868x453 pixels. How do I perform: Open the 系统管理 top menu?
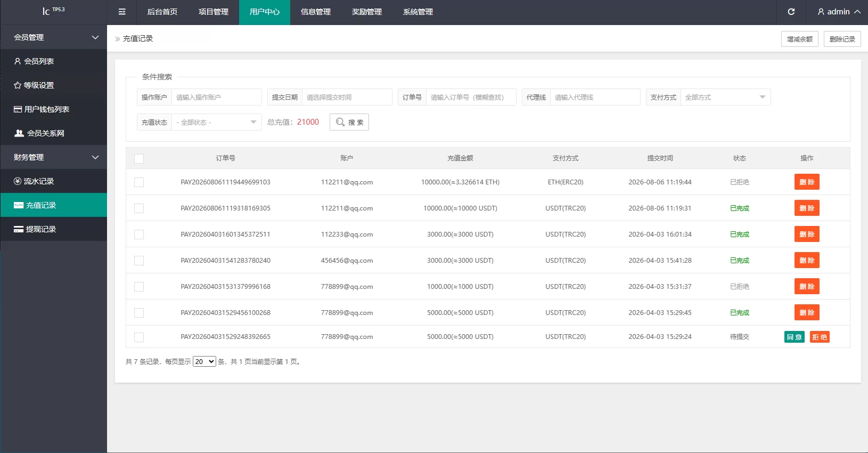click(418, 12)
